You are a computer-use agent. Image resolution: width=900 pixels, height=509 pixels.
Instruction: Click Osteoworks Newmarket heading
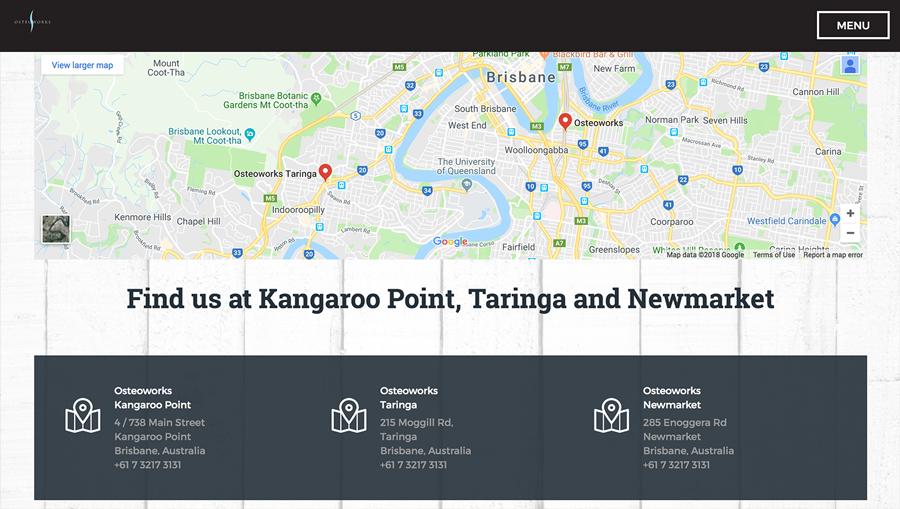click(x=672, y=398)
